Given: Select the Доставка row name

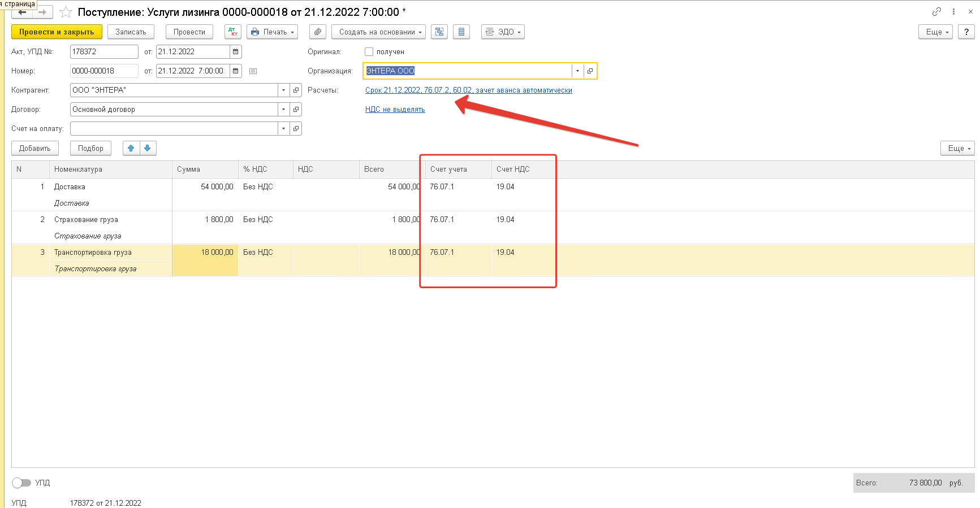Looking at the screenshot, I should pos(70,187).
